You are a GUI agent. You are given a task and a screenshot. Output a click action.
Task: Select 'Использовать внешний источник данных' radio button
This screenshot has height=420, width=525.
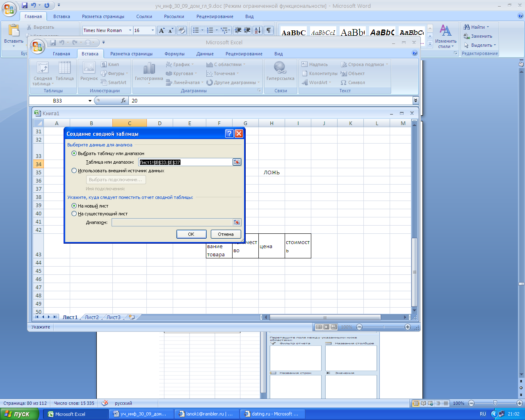point(74,171)
